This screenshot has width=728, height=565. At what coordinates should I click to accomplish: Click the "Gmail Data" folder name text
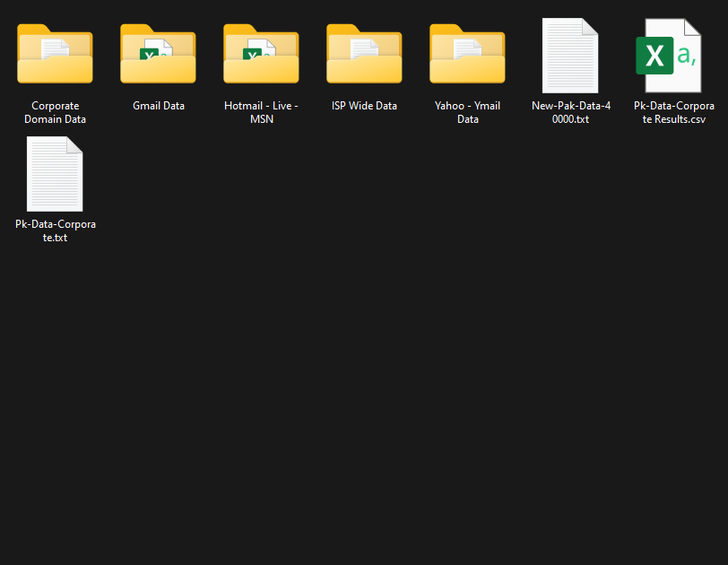[x=159, y=106]
